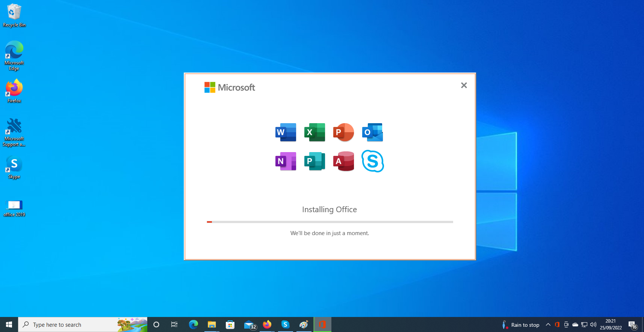Click the Office tray icon
Viewport: 644px width, 332px height.
click(x=557, y=324)
